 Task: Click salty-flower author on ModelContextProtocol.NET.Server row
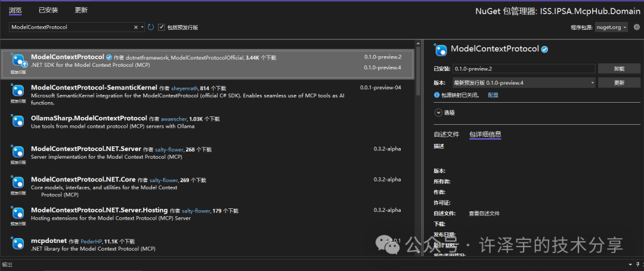coord(169,150)
